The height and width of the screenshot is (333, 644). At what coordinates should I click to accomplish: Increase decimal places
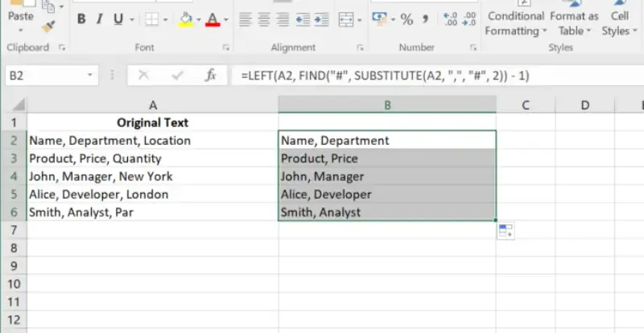(451, 18)
